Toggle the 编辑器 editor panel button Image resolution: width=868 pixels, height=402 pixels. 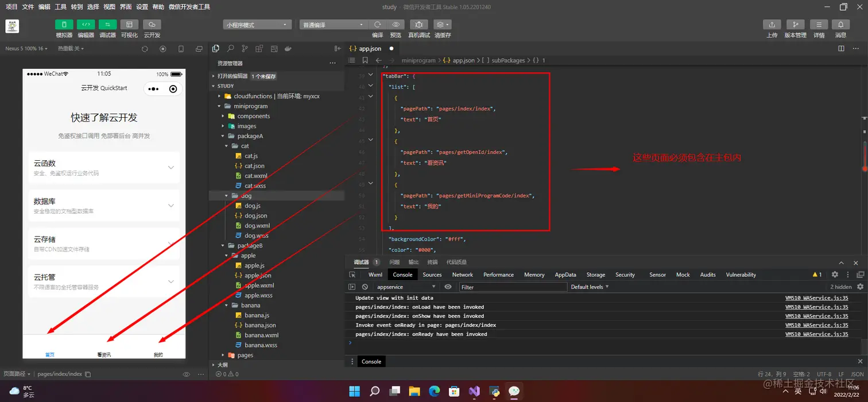86,25
